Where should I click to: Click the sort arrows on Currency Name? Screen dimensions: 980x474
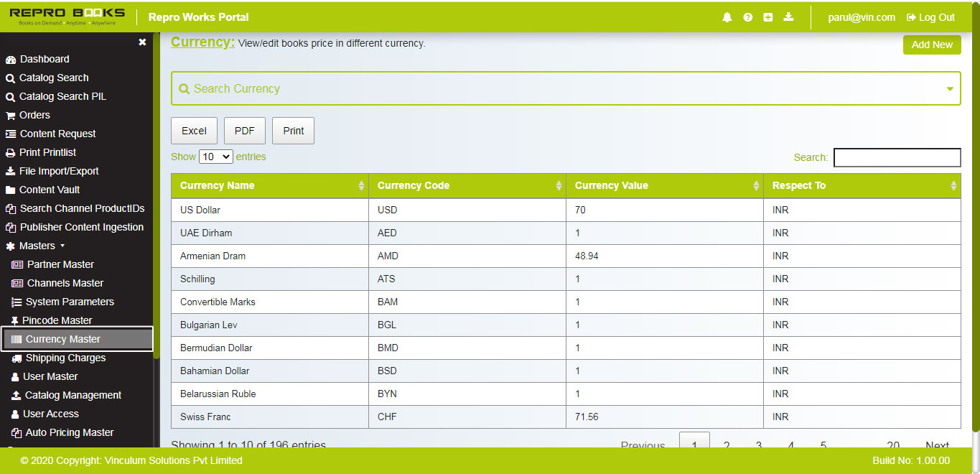coord(361,186)
